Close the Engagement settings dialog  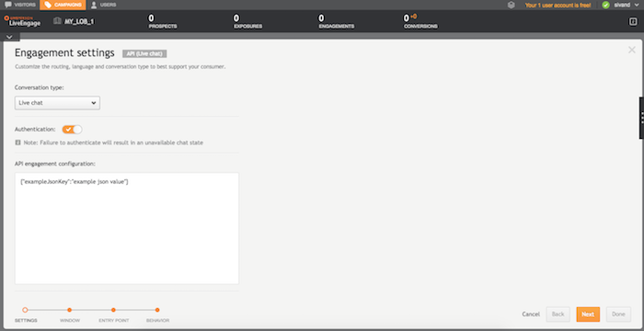tap(632, 50)
